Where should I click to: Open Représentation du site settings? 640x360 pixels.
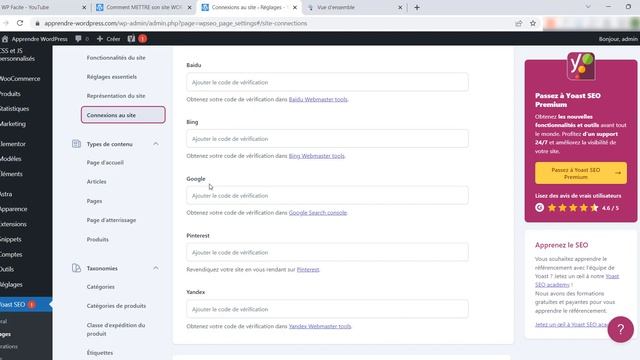[x=116, y=96]
